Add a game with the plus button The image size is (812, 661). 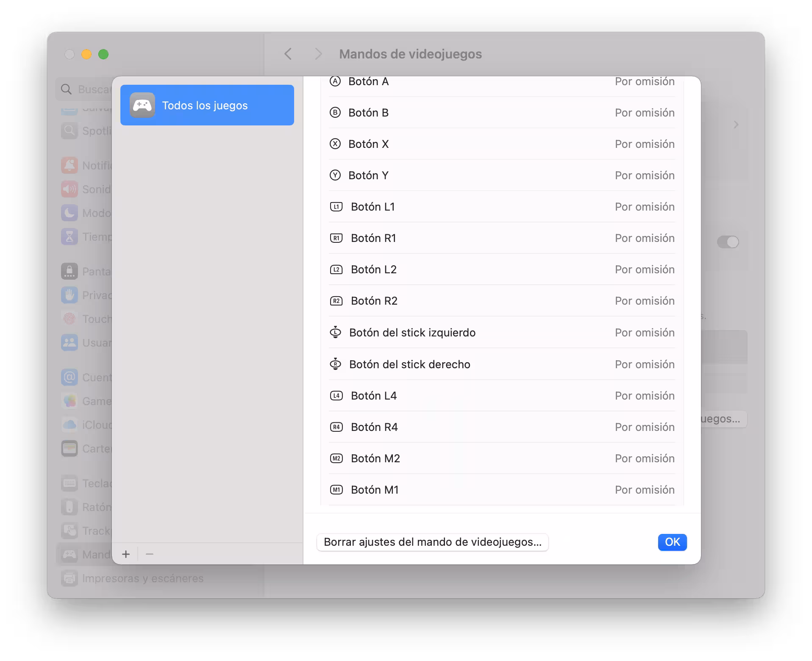click(x=126, y=554)
